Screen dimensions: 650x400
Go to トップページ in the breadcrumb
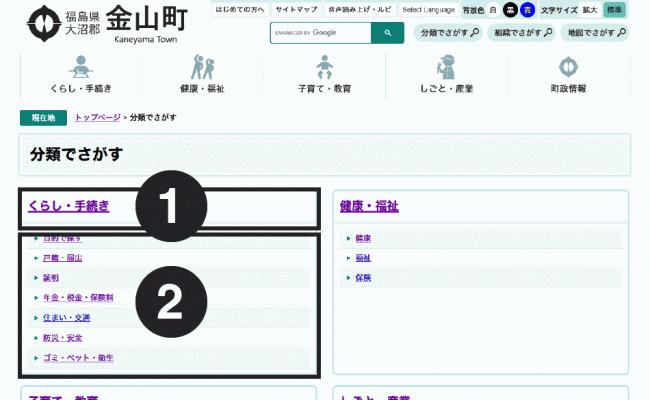coord(98,118)
